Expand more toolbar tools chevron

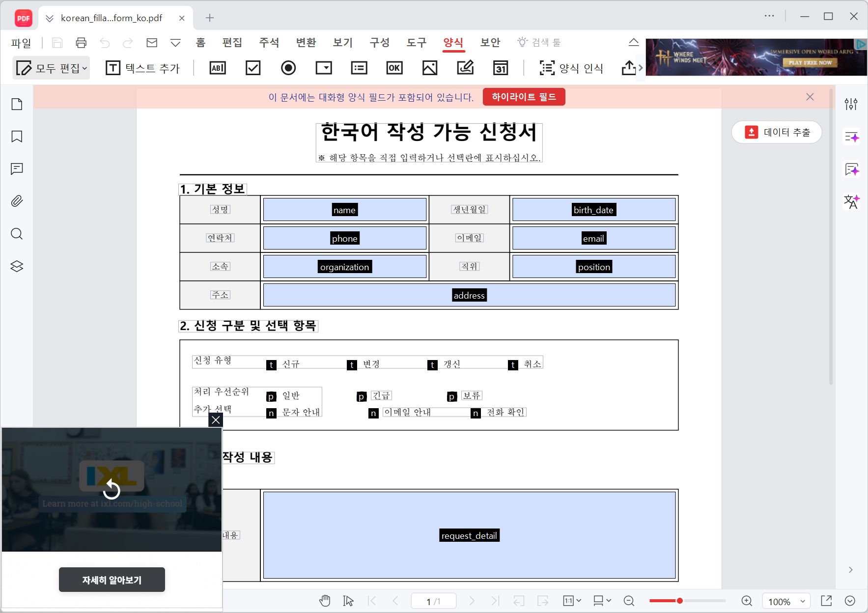pos(641,68)
